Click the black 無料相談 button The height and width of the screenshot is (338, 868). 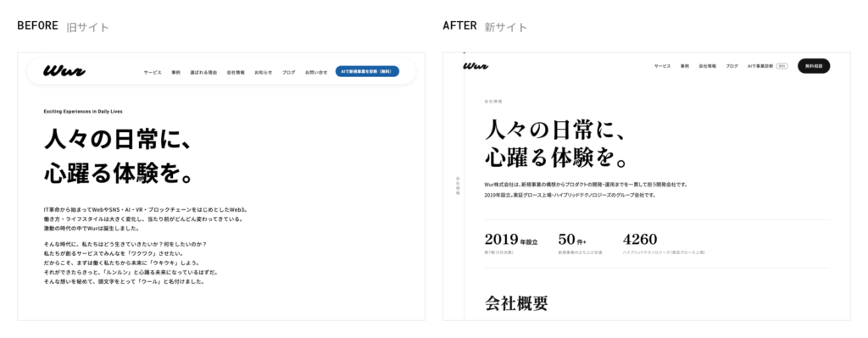click(814, 66)
